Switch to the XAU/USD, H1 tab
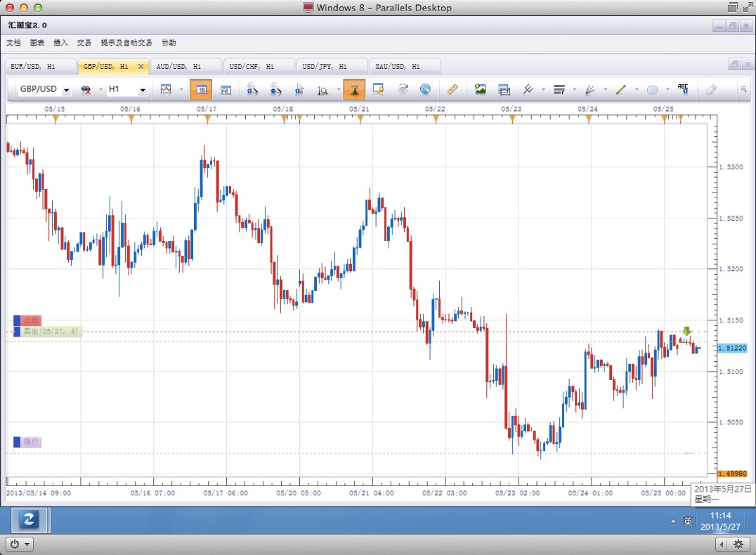756x555 pixels. 405,67
